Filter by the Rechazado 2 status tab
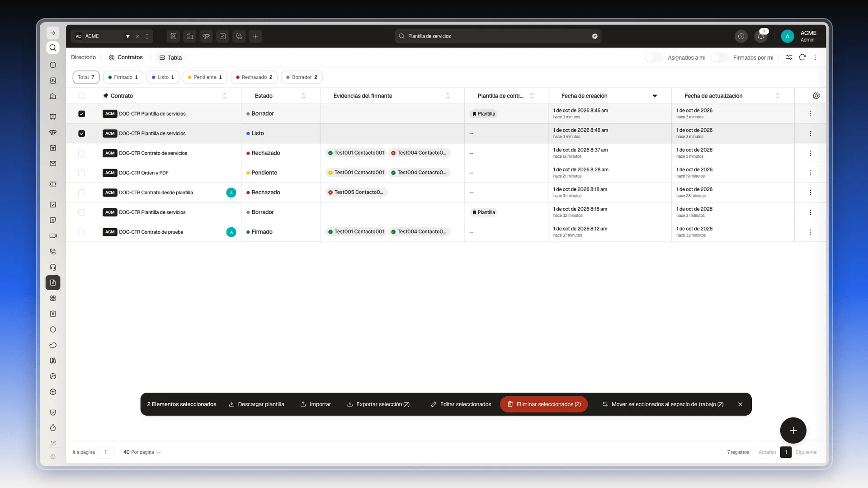868x488 pixels. 254,77
